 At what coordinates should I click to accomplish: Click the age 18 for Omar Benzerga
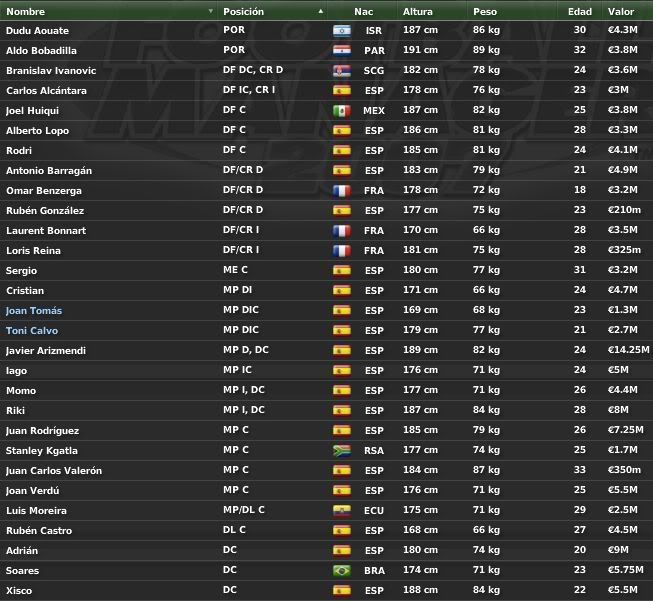click(x=580, y=190)
